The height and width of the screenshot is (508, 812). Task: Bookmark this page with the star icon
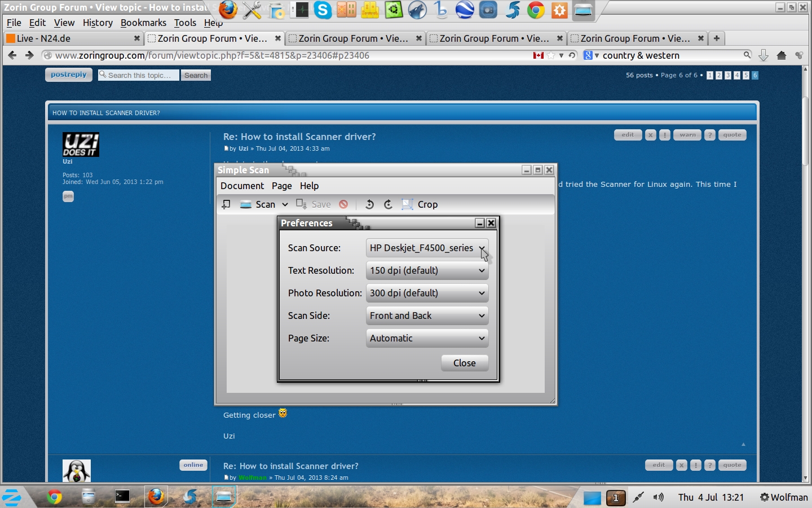tap(551, 55)
